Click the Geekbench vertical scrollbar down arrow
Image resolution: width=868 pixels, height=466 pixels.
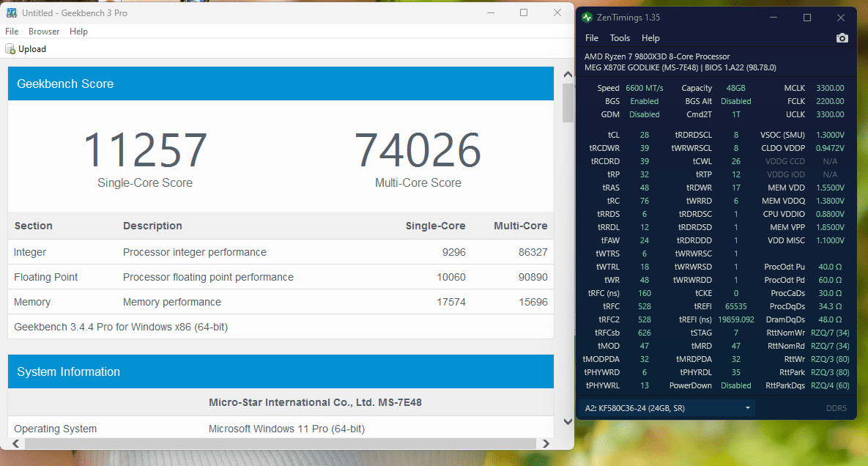point(568,421)
